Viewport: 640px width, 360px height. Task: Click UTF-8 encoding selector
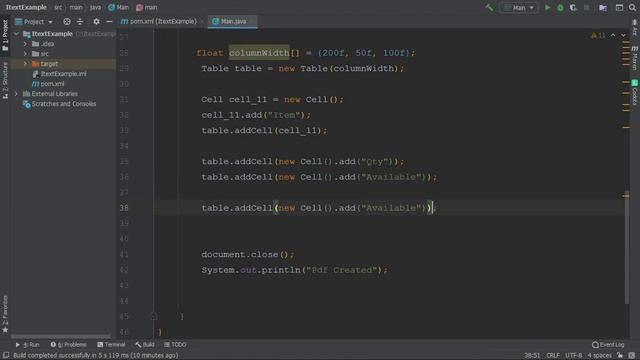pyautogui.click(x=573, y=356)
